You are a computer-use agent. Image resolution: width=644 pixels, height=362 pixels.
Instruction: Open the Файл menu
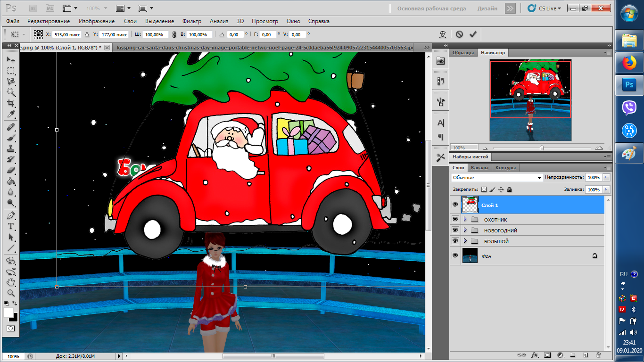(13, 21)
